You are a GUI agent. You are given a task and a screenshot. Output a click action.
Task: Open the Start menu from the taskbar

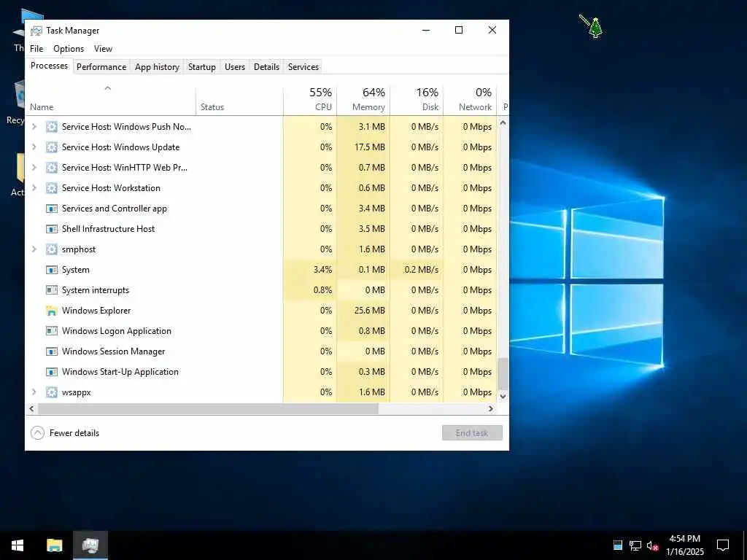(x=18, y=545)
